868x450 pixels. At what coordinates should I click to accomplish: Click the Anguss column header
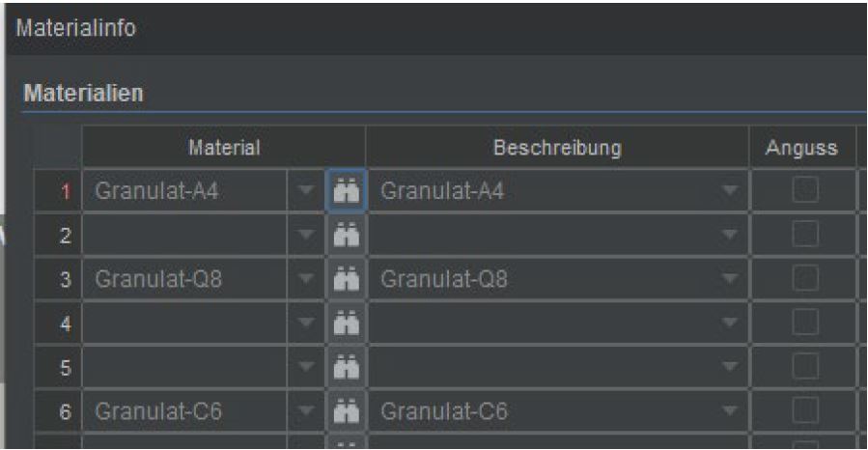click(x=801, y=147)
